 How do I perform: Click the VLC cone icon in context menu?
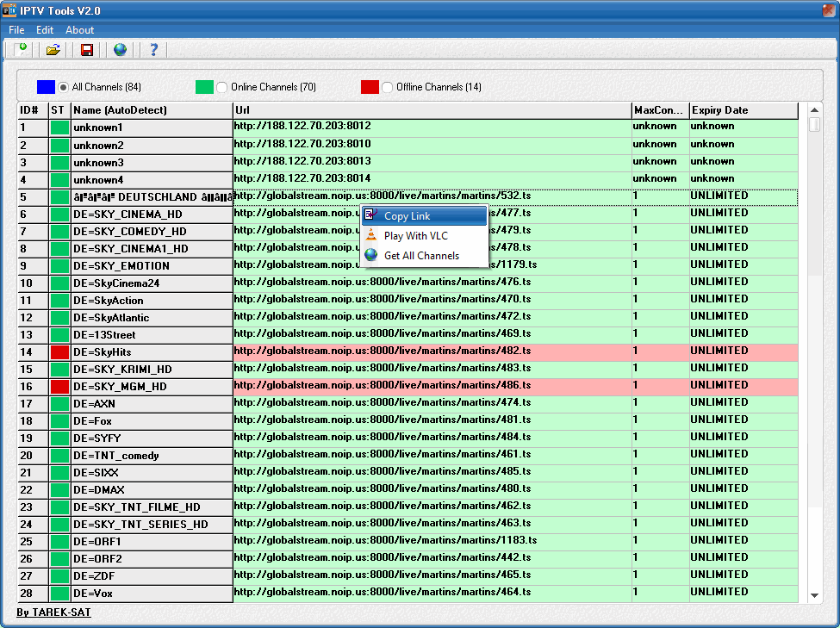tap(371, 234)
